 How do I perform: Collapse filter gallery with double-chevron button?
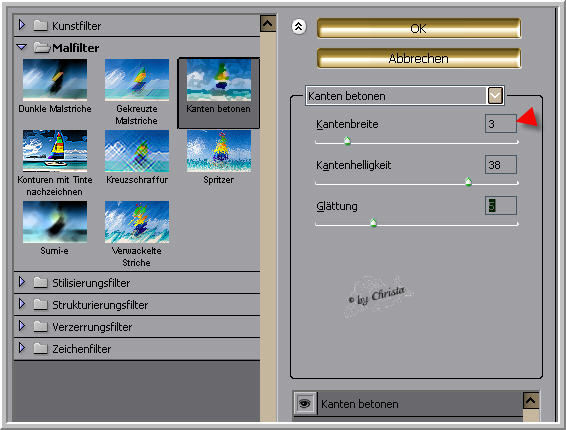pyautogui.click(x=299, y=27)
